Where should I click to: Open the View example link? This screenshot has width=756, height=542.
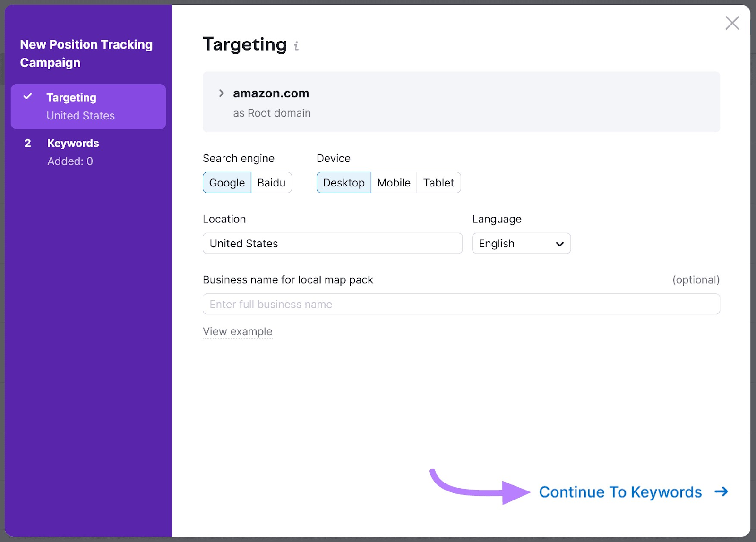(x=237, y=331)
